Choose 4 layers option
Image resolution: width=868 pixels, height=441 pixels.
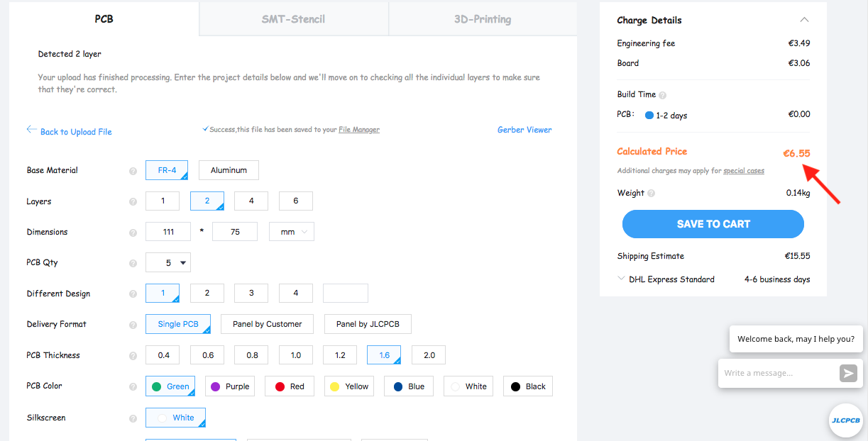(251, 201)
